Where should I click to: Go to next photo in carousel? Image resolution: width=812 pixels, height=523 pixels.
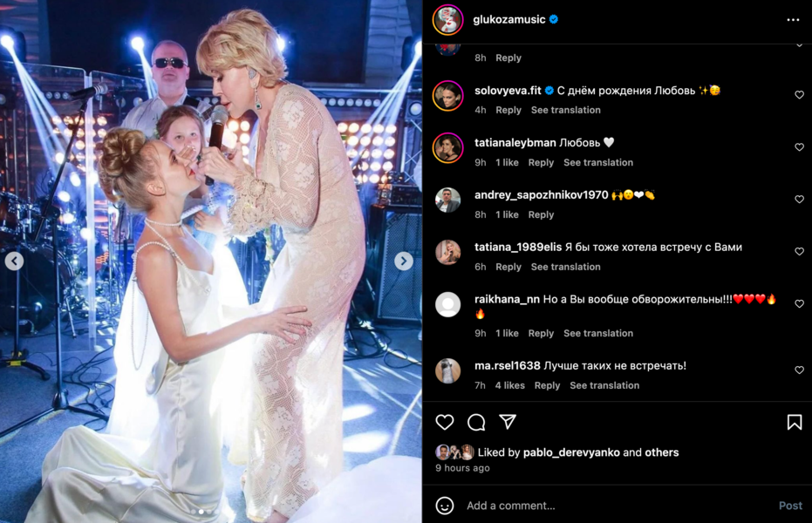pos(403,261)
